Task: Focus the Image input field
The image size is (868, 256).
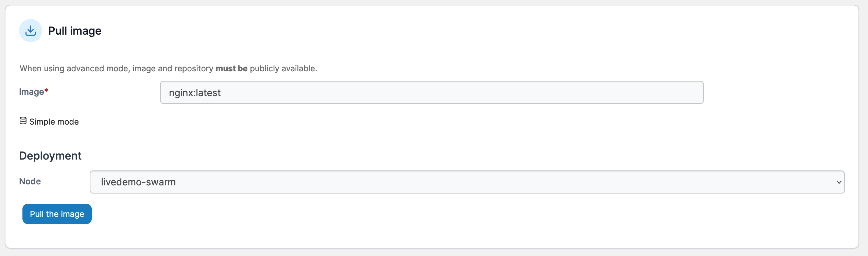Action: [432, 92]
